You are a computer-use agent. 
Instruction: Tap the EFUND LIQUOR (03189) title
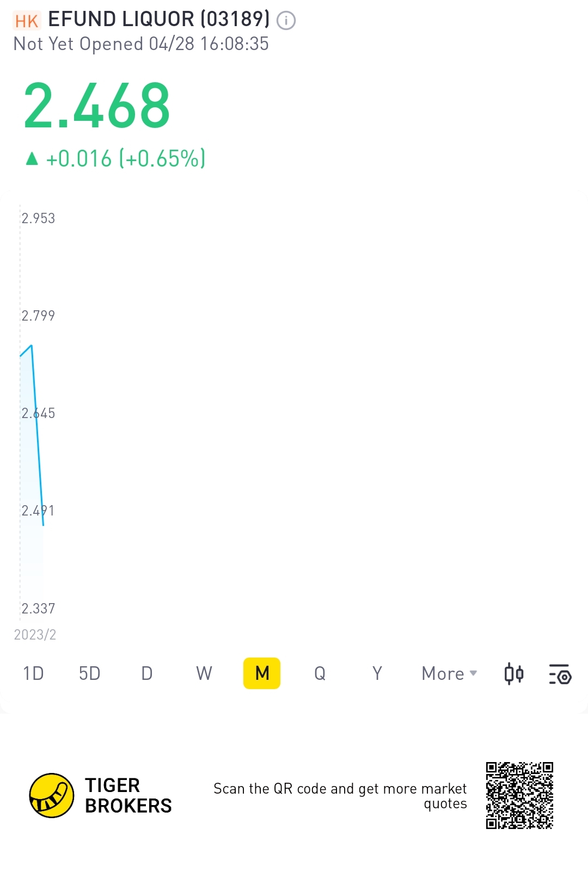158,20
